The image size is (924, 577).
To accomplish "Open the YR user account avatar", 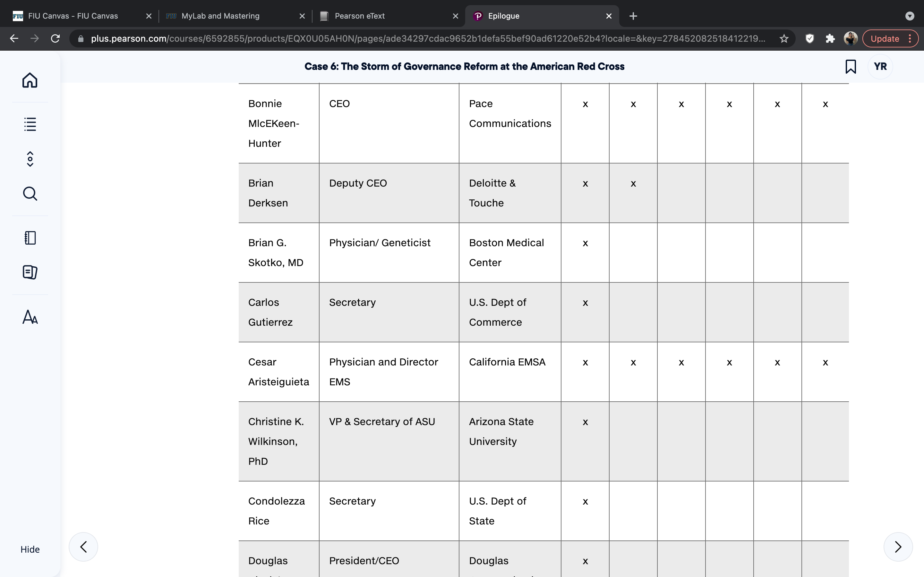I will point(880,66).
